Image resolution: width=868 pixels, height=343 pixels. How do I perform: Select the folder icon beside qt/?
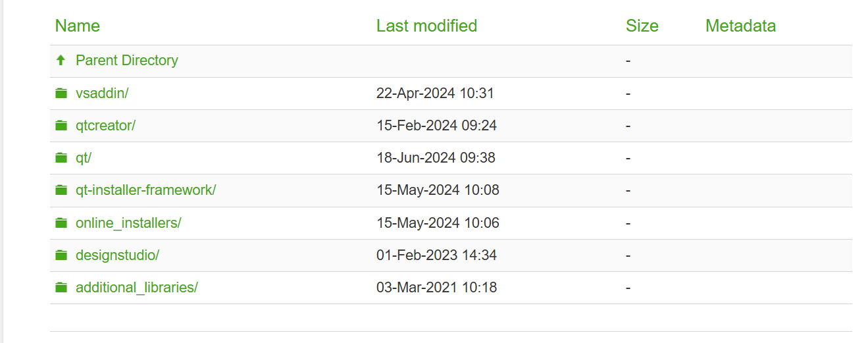(x=61, y=158)
